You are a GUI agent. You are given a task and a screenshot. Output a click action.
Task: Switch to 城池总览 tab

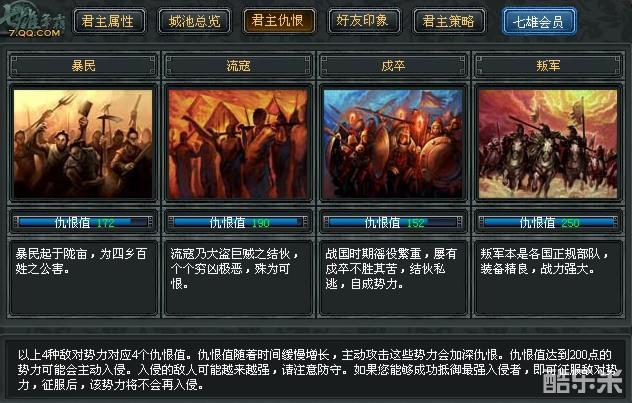coord(194,21)
